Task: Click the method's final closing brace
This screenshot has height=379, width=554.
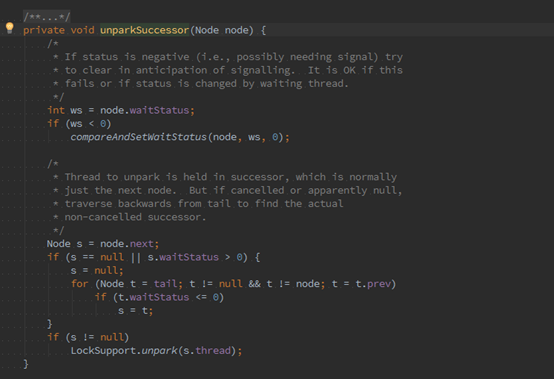Action: [x=25, y=364]
